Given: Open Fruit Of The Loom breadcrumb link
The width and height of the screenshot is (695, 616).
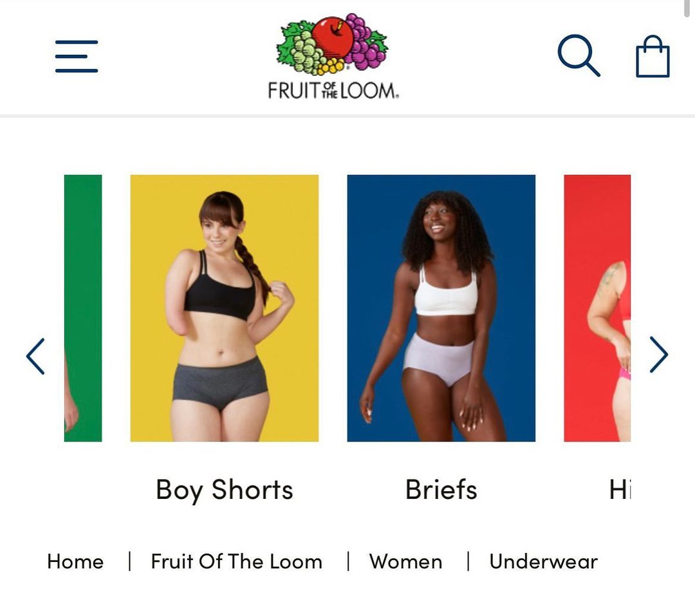Looking at the screenshot, I should (236, 561).
